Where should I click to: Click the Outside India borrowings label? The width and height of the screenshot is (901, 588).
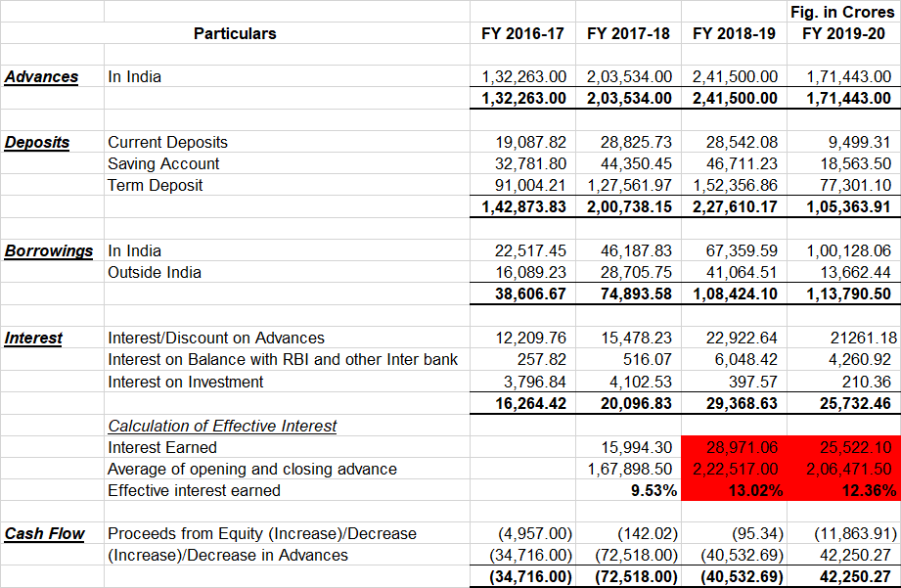[155, 272]
